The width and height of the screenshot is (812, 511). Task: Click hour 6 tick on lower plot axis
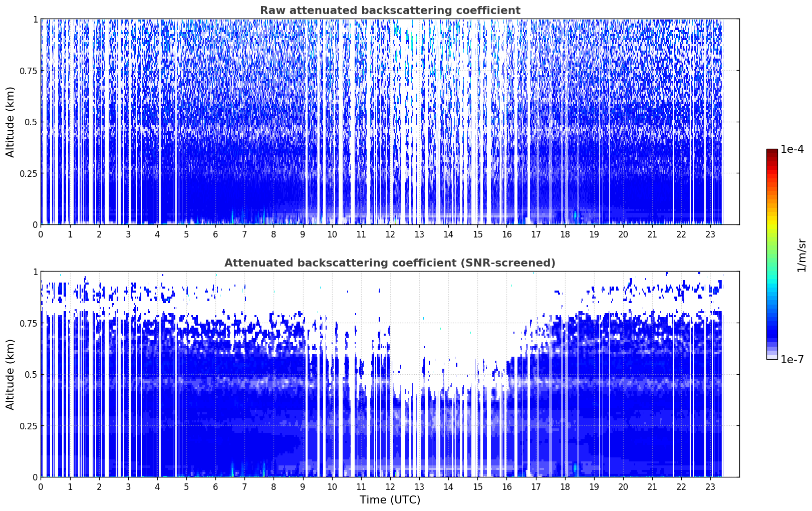pos(215,486)
